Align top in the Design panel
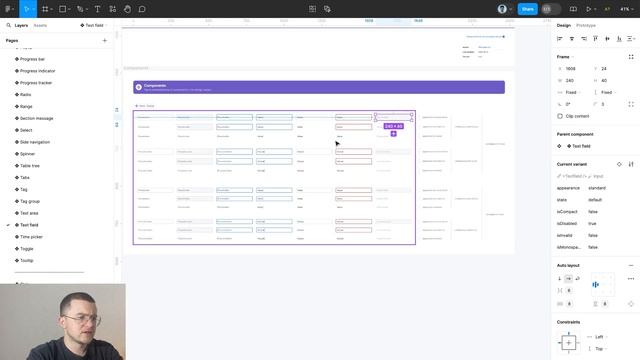This screenshot has height=360, width=640. tap(596, 38)
